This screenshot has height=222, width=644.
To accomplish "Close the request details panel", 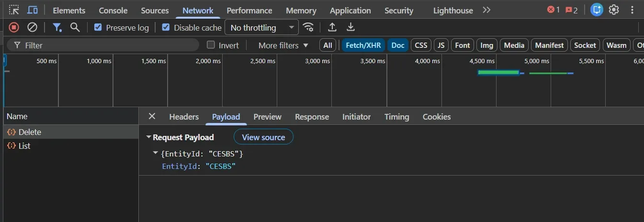I will coord(152,116).
